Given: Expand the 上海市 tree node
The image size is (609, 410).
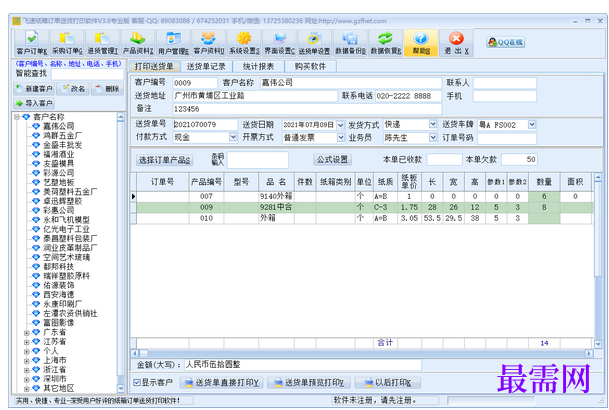Looking at the screenshot, I should pos(26,361).
